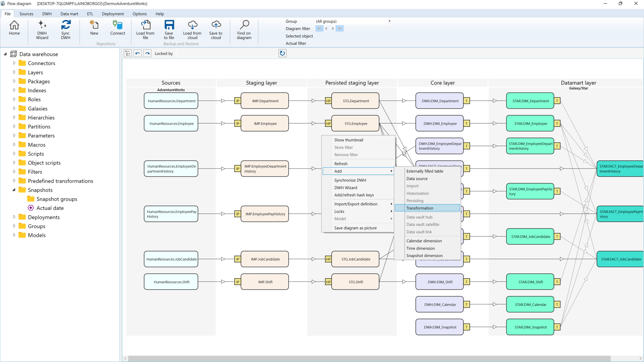
Task: Click the horizontal scrollbar of diagram
Action: 369,358
